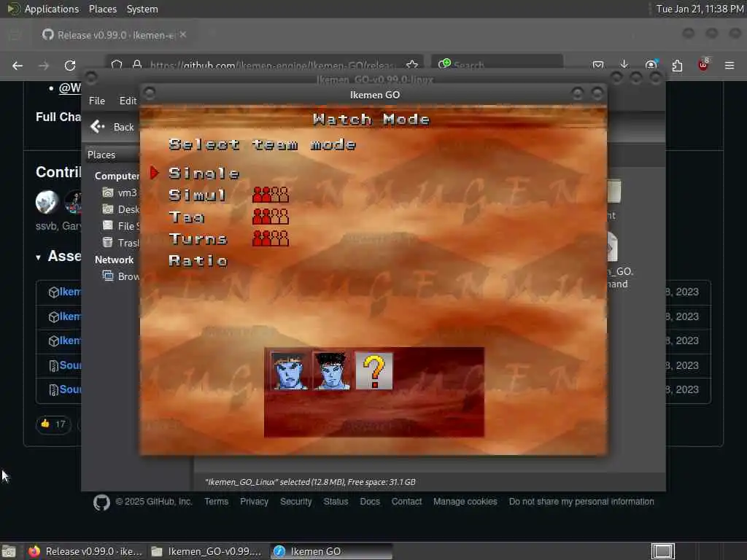Click the first contributor avatar on GitHub

[47, 201]
